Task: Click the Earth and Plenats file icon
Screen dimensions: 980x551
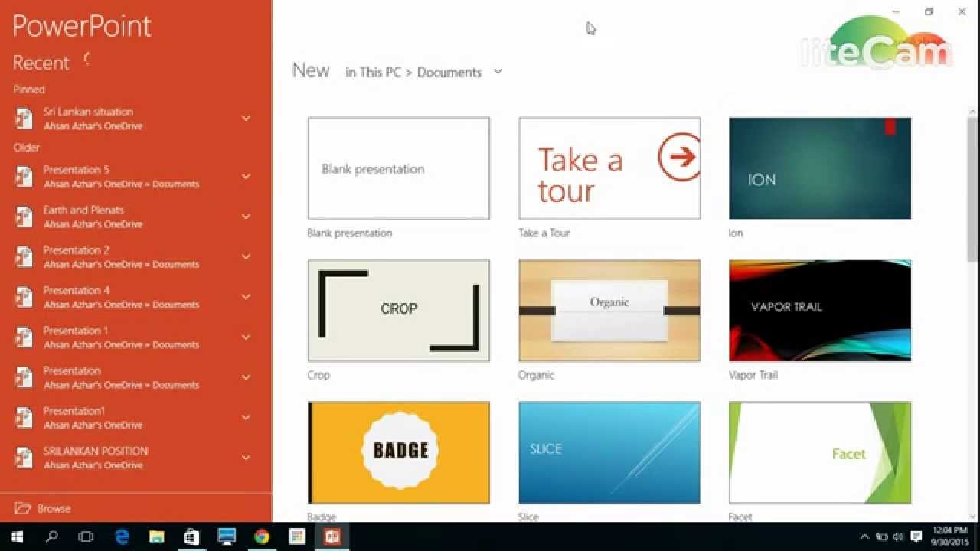Action: point(24,217)
